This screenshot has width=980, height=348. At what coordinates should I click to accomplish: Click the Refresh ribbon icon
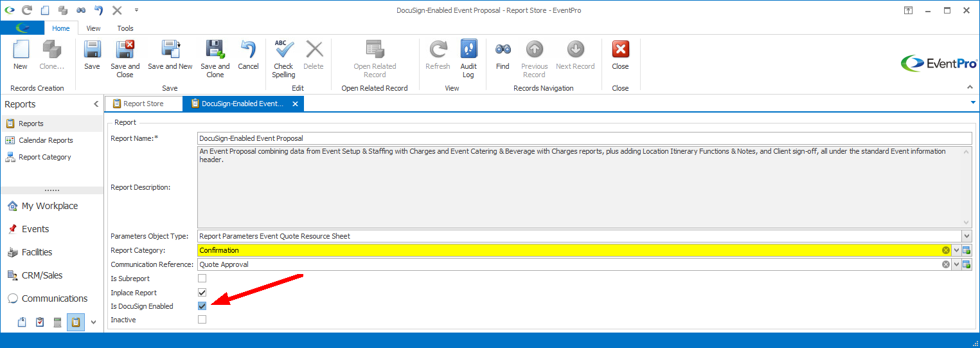[x=438, y=55]
